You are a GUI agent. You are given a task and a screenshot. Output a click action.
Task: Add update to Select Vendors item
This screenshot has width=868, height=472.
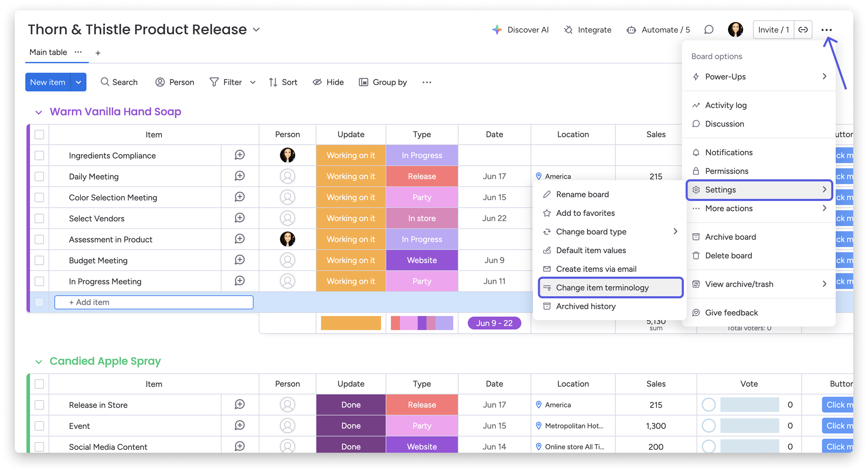tap(240, 218)
